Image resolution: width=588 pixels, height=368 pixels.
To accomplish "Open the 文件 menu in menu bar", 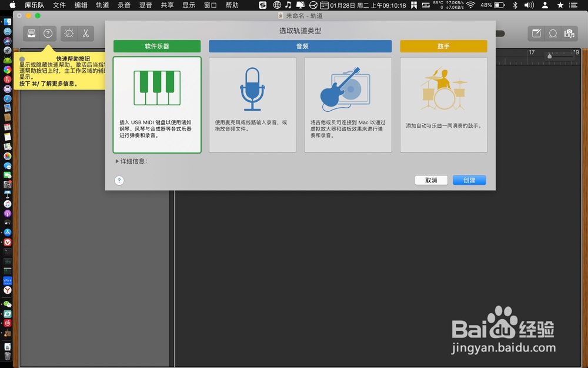I will click(59, 5).
